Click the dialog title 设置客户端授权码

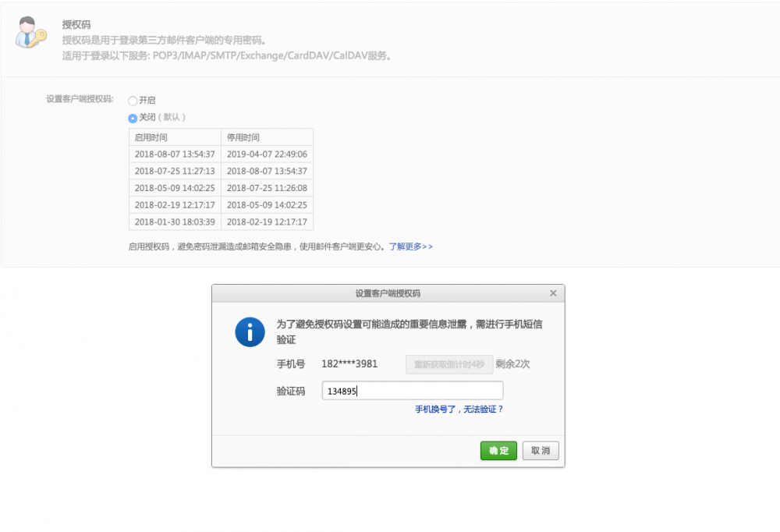pyautogui.click(x=388, y=293)
